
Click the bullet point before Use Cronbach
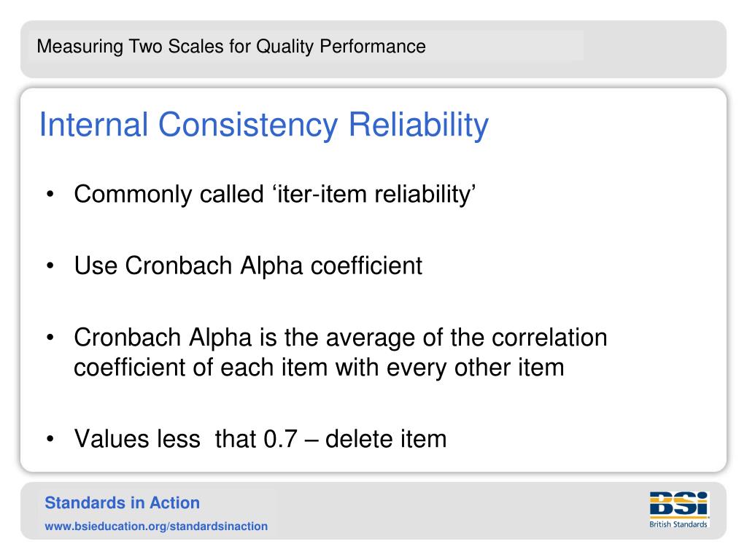click(x=50, y=265)
